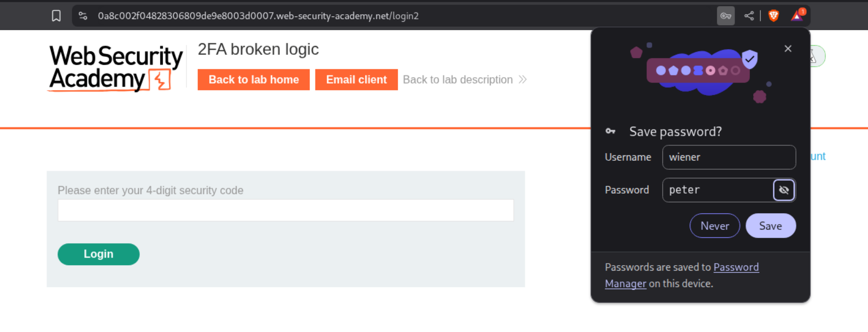This screenshot has width=868, height=332.
Task: Close the Save password popup
Action: coord(788,49)
